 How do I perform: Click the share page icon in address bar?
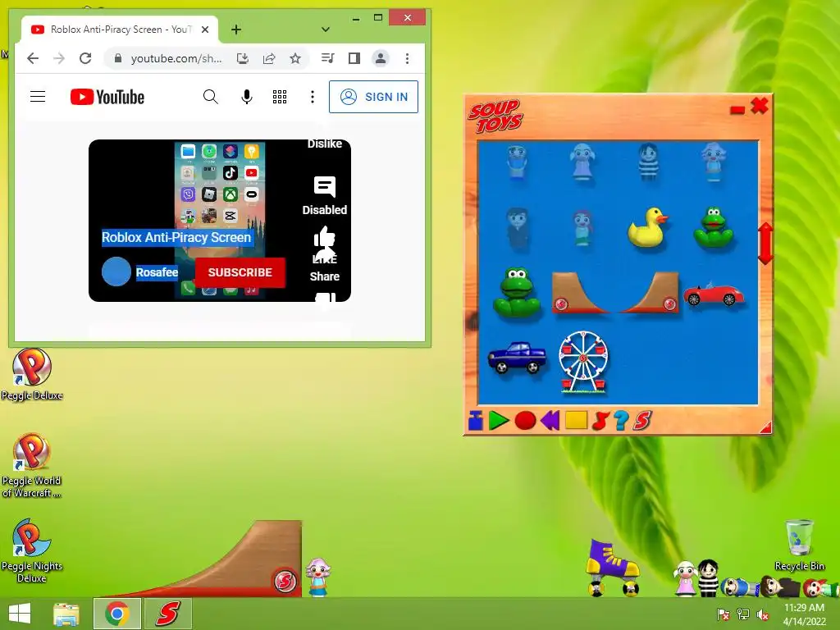click(x=269, y=58)
